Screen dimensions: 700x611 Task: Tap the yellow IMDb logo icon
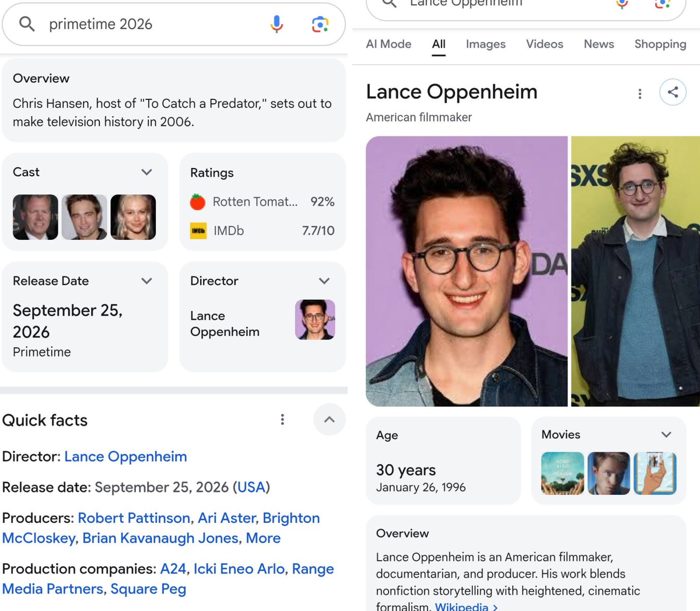[198, 231]
